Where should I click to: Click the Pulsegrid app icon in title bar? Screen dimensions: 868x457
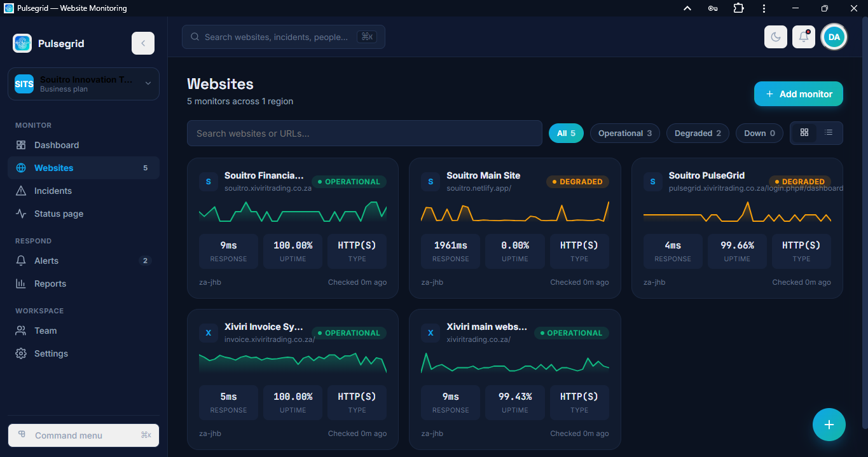point(8,8)
